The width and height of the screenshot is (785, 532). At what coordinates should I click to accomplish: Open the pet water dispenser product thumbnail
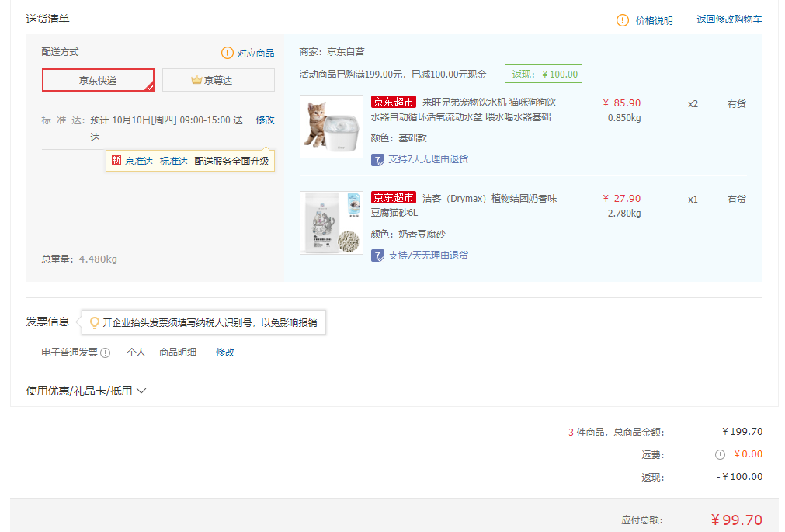tap(332, 127)
